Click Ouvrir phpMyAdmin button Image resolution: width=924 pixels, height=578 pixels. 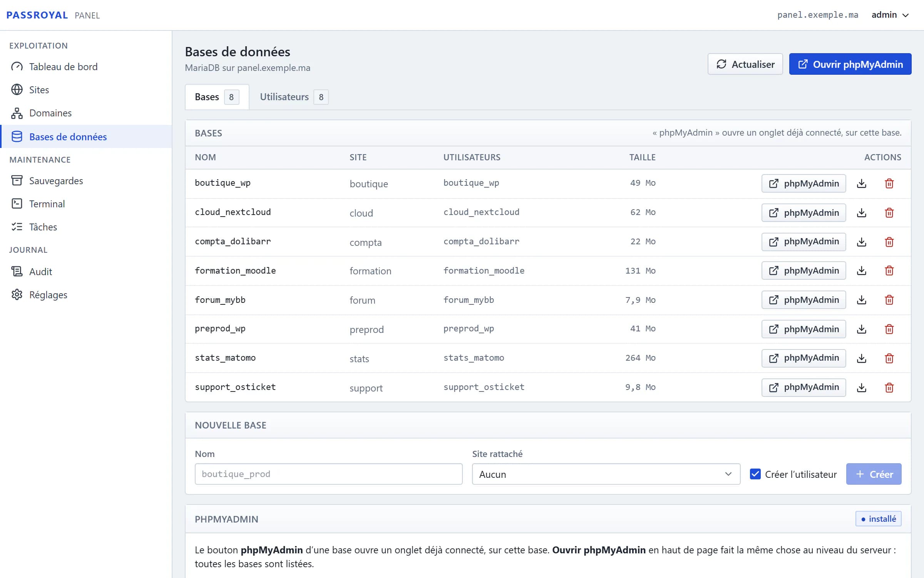pyautogui.click(x=850, y=64)
